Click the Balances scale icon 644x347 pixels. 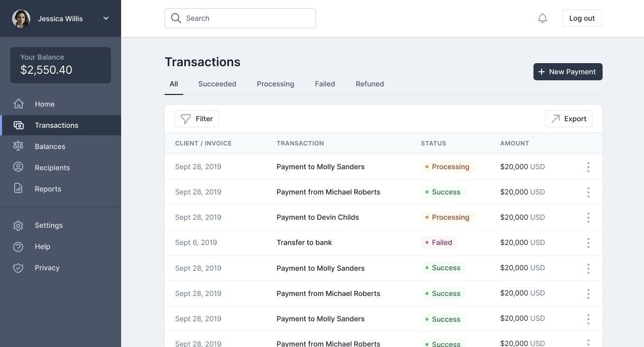click(19, 146)
